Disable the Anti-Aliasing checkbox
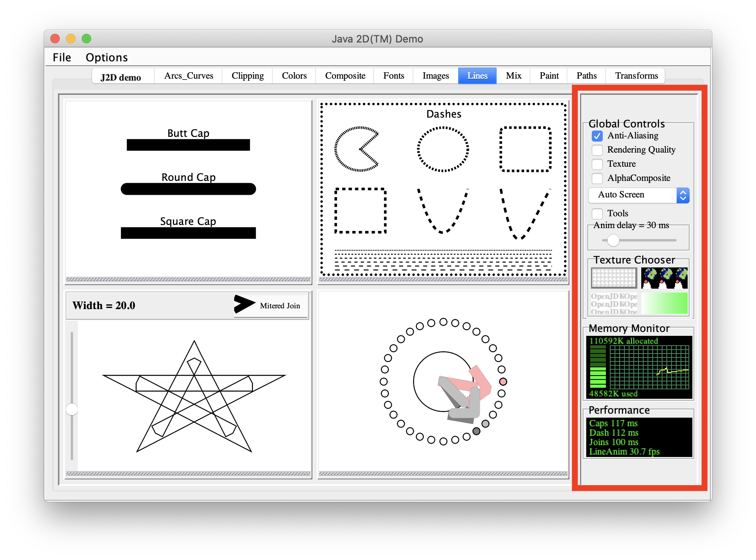The image size is (756, 560). 597,136
